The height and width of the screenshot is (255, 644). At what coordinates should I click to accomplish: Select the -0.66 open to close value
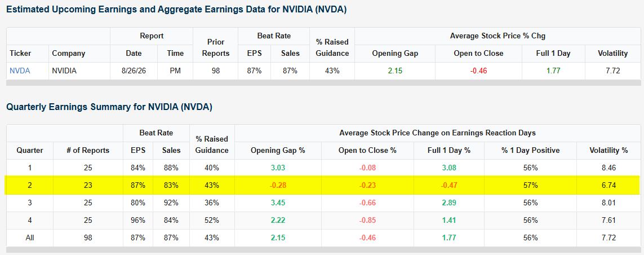point(367,203)
